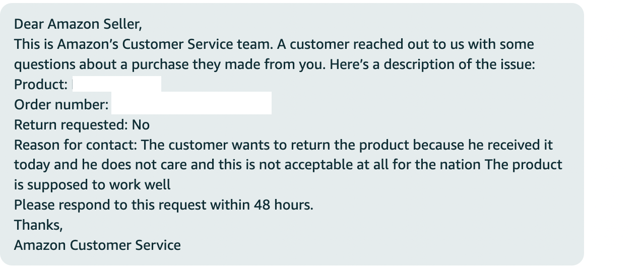Click the redacted white box after "Product:"
Viewport: 644px width, 267px height.
pos(117,84)
